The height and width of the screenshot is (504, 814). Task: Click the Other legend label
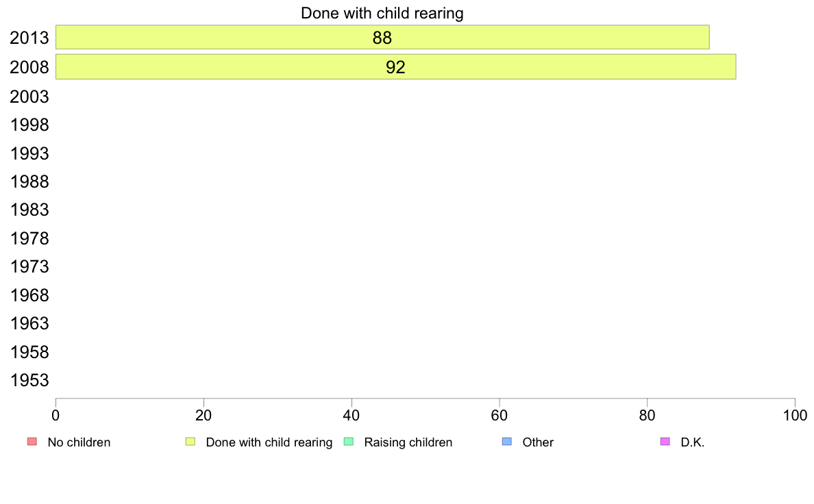(538, 442)
